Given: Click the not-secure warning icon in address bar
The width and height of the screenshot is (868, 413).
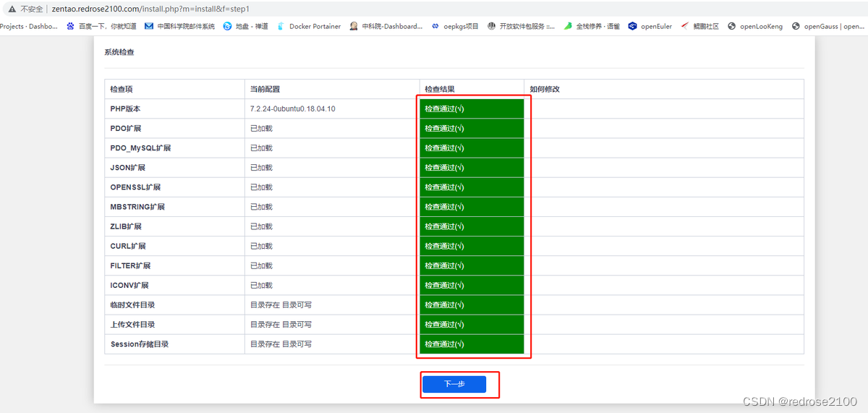Looking at the screenshot, I should click(x=12, y=9).
